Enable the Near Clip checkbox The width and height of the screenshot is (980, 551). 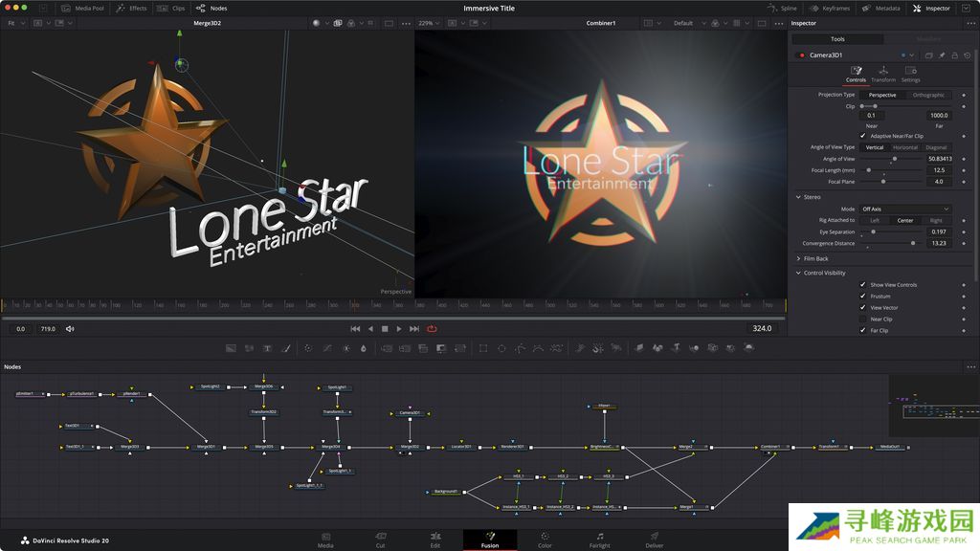tap(862, 319)
